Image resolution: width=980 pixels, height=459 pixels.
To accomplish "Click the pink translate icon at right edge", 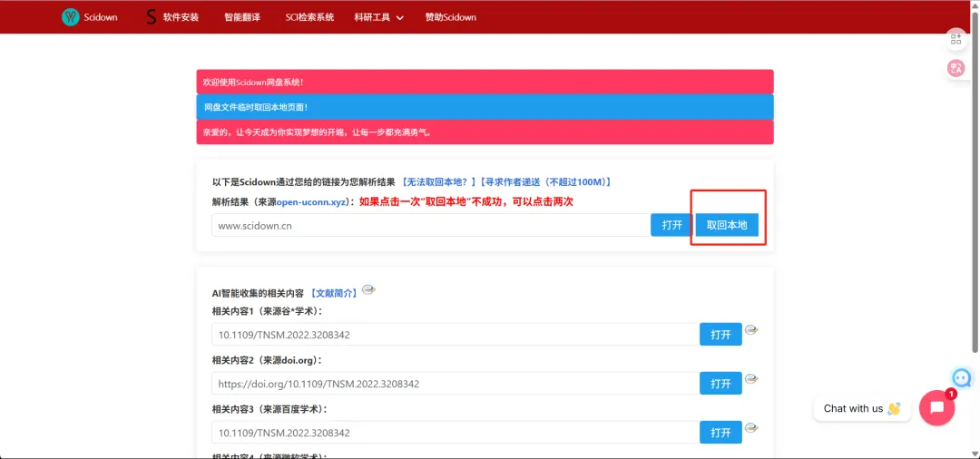I will click(x=956, y=68).
